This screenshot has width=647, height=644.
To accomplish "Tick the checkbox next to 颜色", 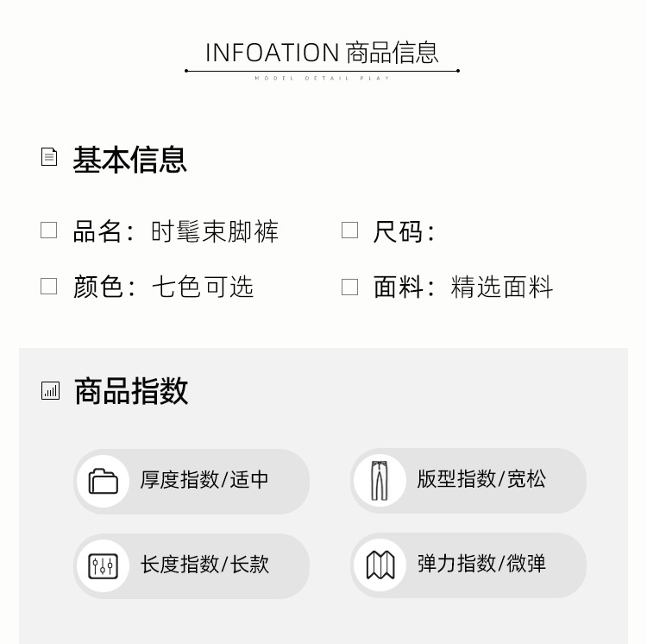I will tap(49, 286).
